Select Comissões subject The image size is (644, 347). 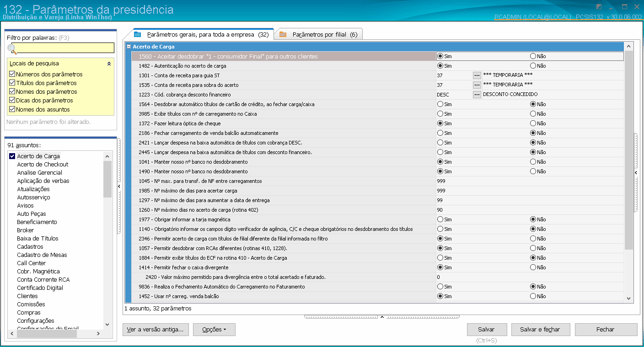pyautogui.click(x=31, y=304)
